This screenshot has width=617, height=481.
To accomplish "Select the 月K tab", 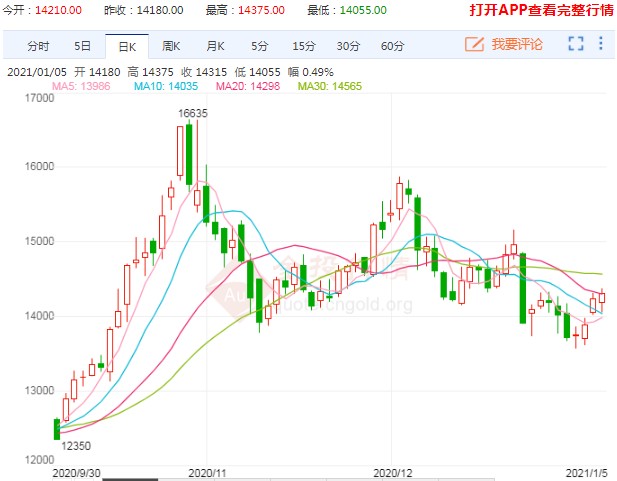I will coord(215,46).
